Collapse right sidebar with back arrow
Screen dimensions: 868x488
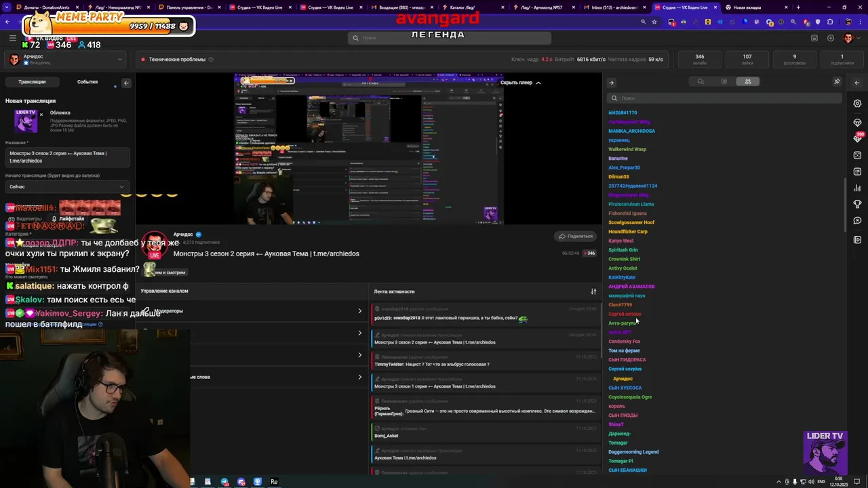[857, 83]
